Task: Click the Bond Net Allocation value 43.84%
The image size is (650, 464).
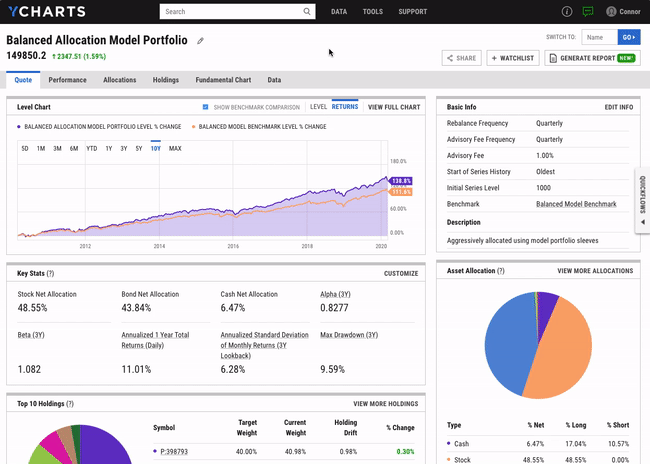Action: point(136,308)
